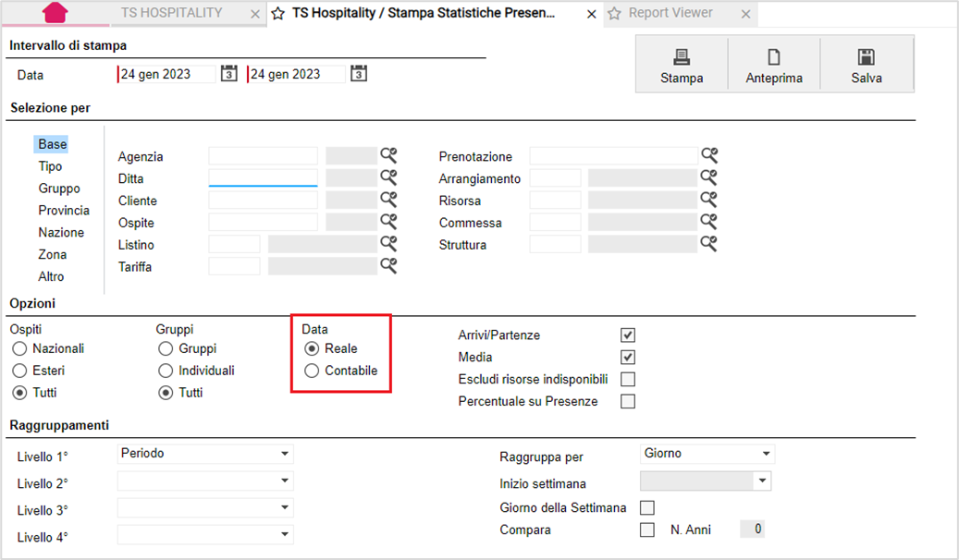Select the Gruppo selection category
The image size is (959, 560).
(x=59, y=189)
